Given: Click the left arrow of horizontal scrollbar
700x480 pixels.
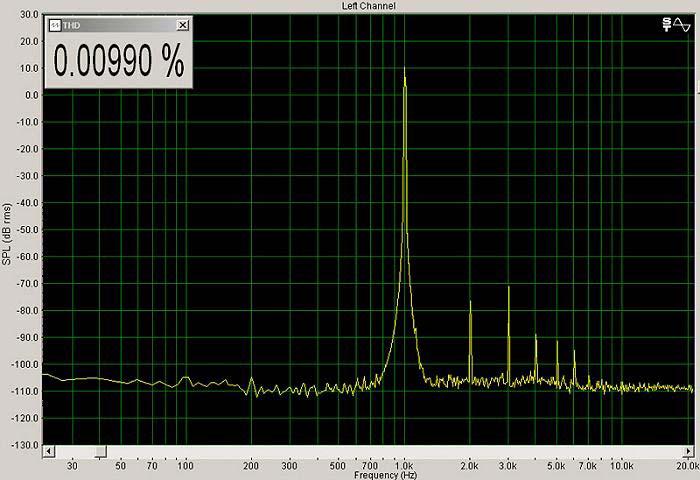Looking at the screenshot, I should click(x=48, y=452).
